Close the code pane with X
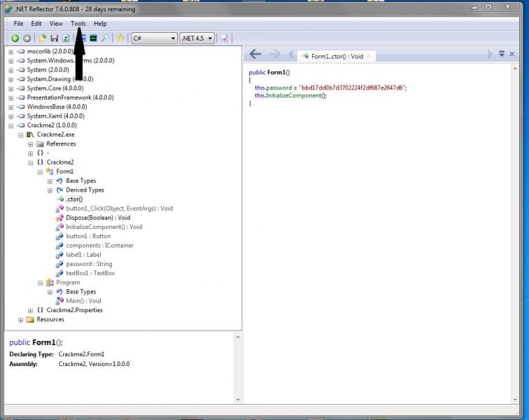Screen dimensions: 529x420 [x=512, y=54]
